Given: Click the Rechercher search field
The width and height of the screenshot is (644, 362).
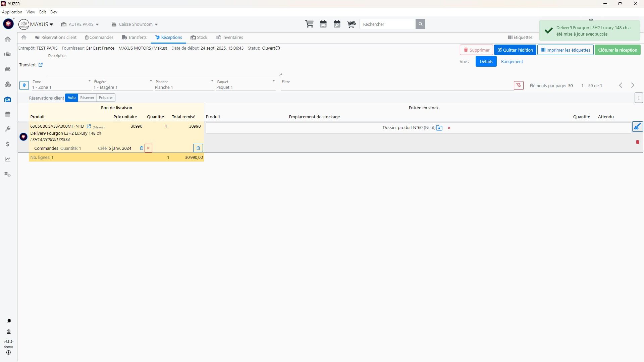Looking at the screenshot, I should (x=387, y=24).
